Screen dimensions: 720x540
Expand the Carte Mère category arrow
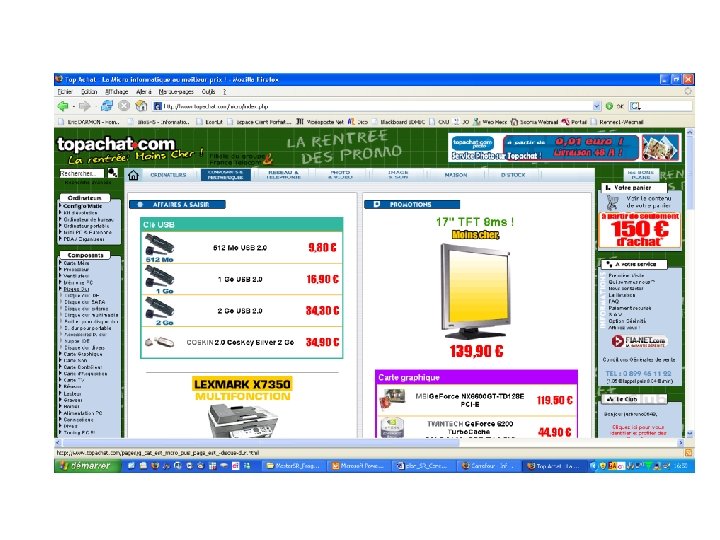tap(60, 263)
